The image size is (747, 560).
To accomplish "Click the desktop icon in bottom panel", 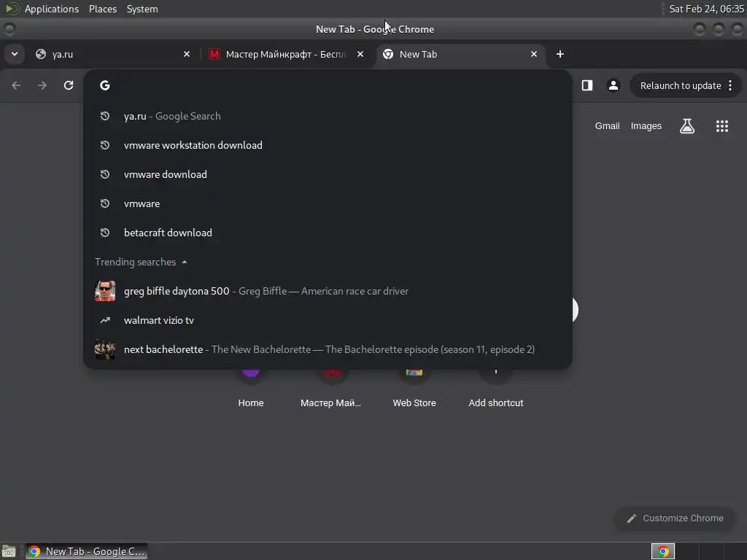I will click(9, 551).
